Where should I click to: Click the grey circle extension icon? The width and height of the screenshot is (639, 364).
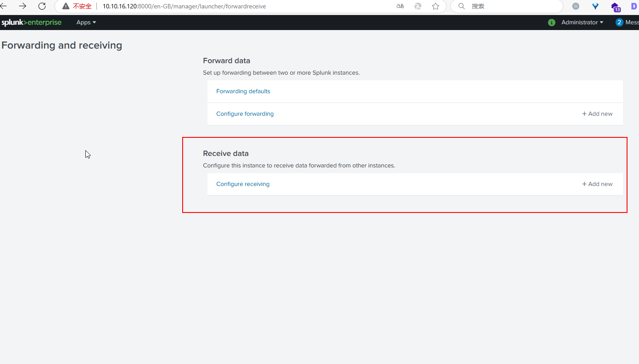point(575,6)
